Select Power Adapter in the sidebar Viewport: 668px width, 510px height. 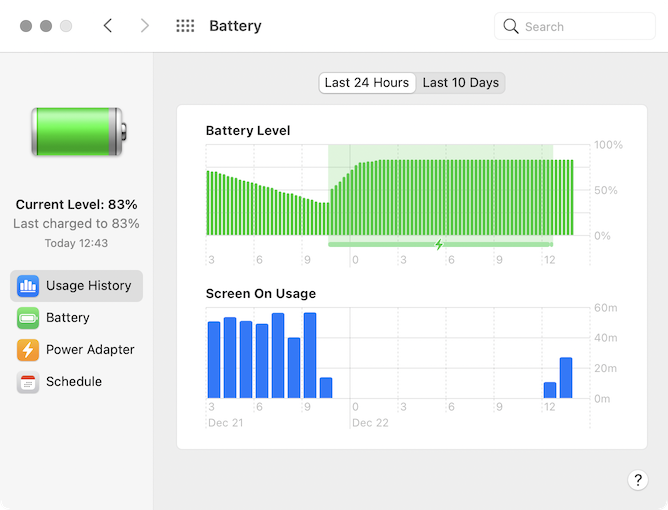click(x=90, y=350)
